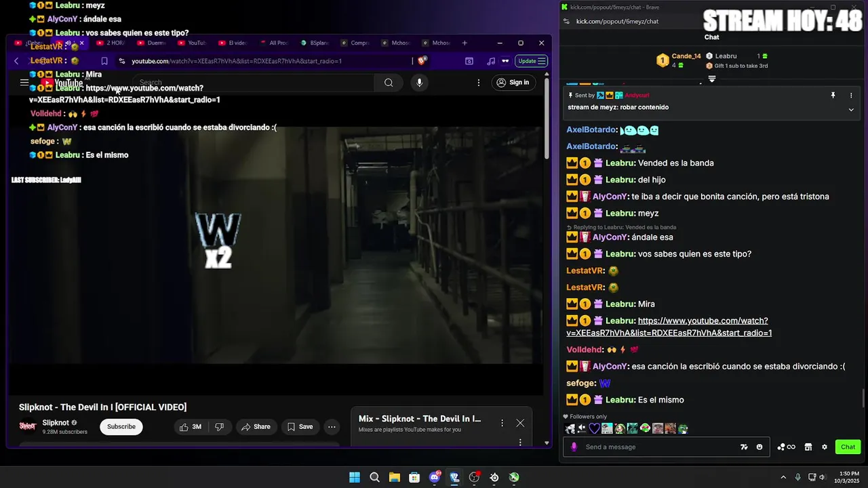
Task: Open the YouTube hamburger guide menu
Action: 24,83
